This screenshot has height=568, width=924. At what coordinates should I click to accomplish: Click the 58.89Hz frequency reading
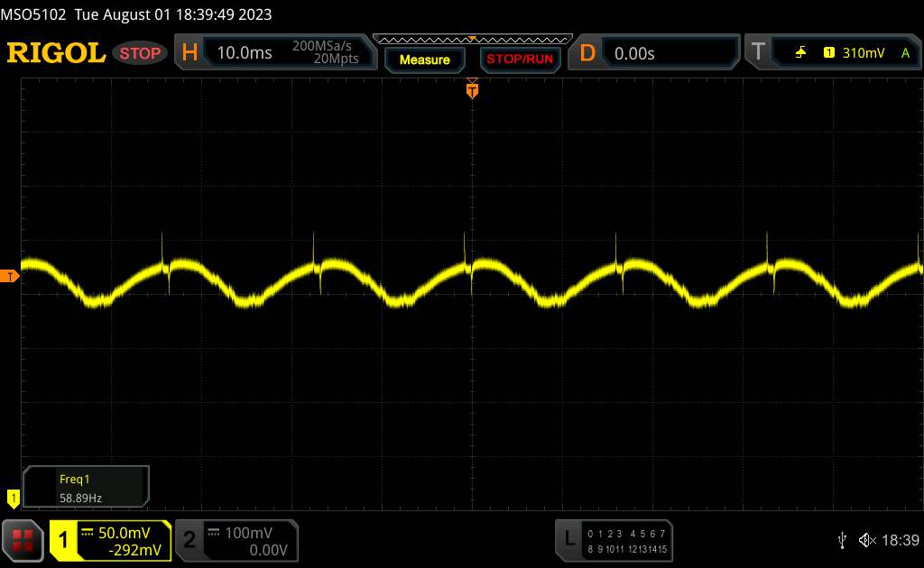(x=80, y=498)
